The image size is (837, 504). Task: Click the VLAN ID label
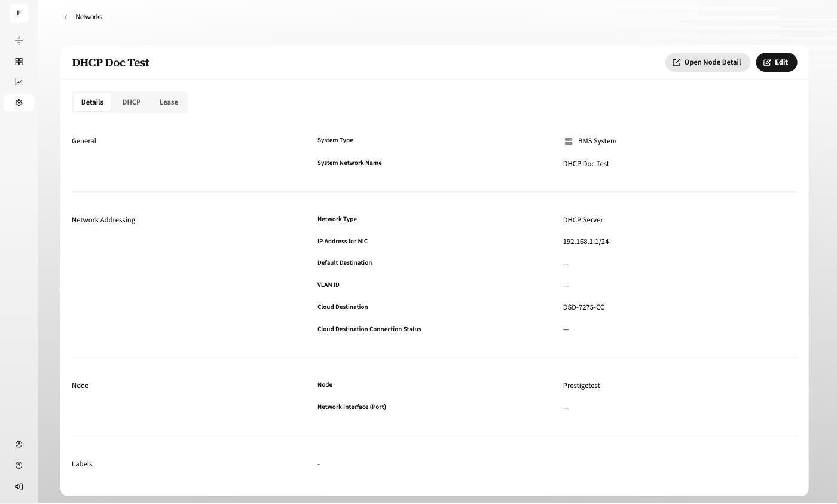coord(328,285)
